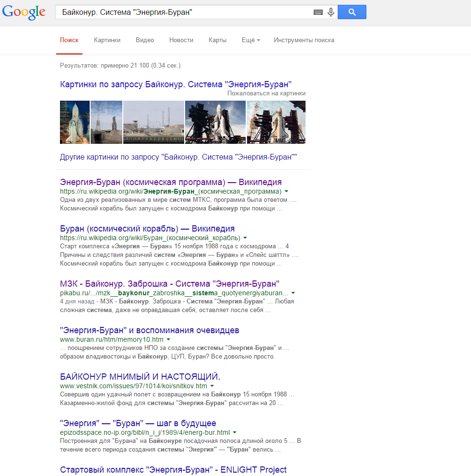Click Пожаловаться на картинки link

pyautogui.click(x=266, y=93)
